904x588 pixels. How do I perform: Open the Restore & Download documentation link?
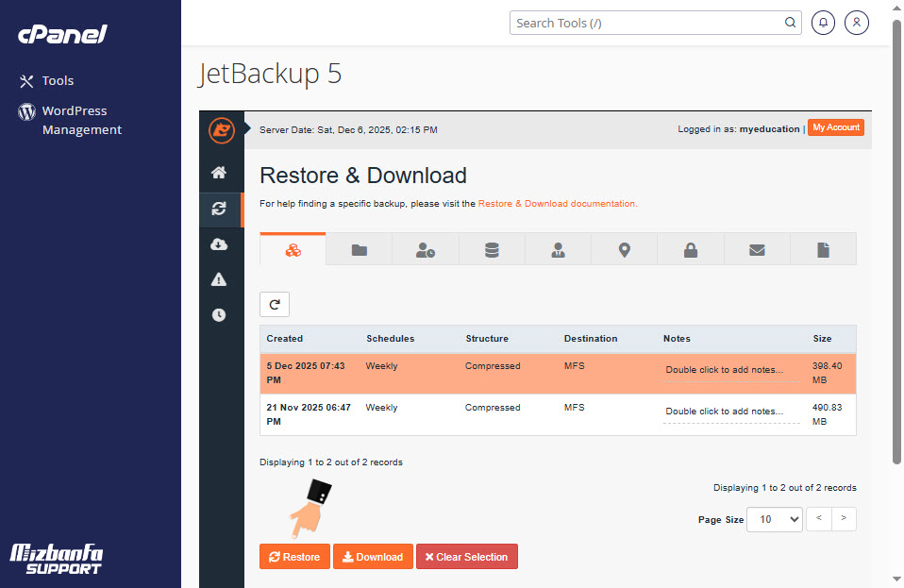[557, 204]
